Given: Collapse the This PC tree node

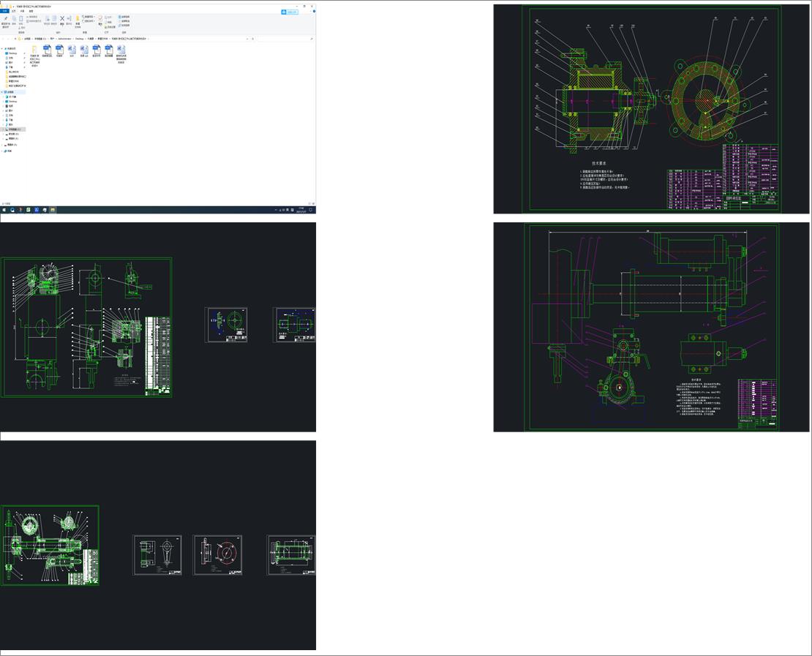Looking at the screenshot, I should (2, 92).
